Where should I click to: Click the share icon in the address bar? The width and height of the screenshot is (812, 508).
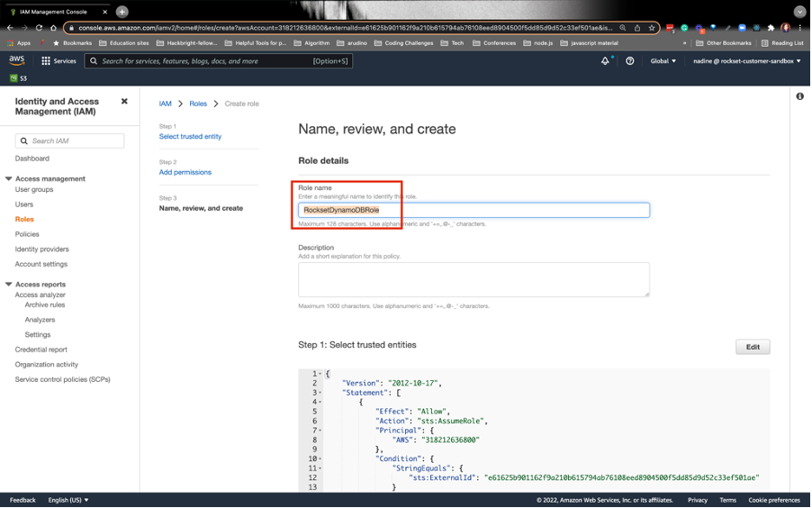[637, 28]
